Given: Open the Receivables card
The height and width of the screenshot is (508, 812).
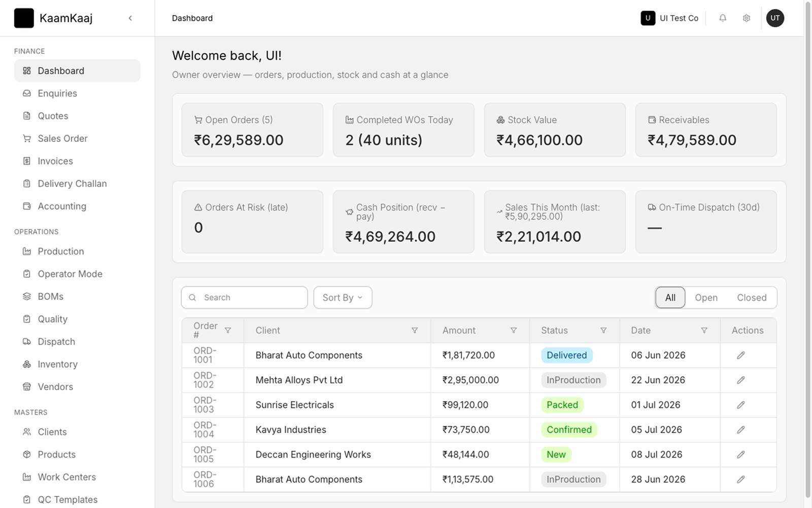Looking at the screenshot, I should (706, 130).
